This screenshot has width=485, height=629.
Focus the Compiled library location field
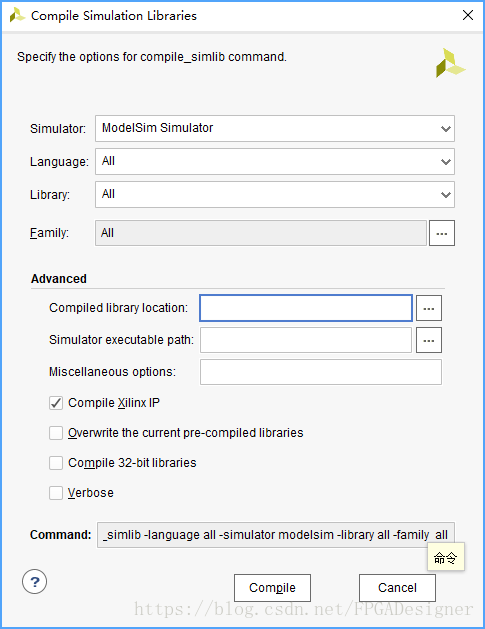306,308
